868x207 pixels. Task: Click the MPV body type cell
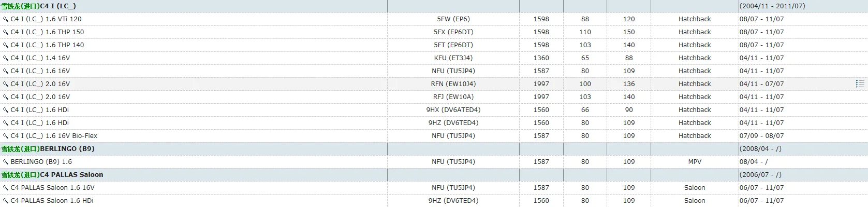click(695, 162)
